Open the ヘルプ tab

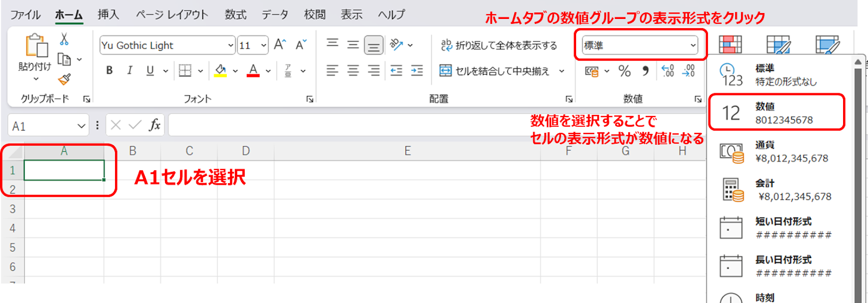tap(391, 15)
